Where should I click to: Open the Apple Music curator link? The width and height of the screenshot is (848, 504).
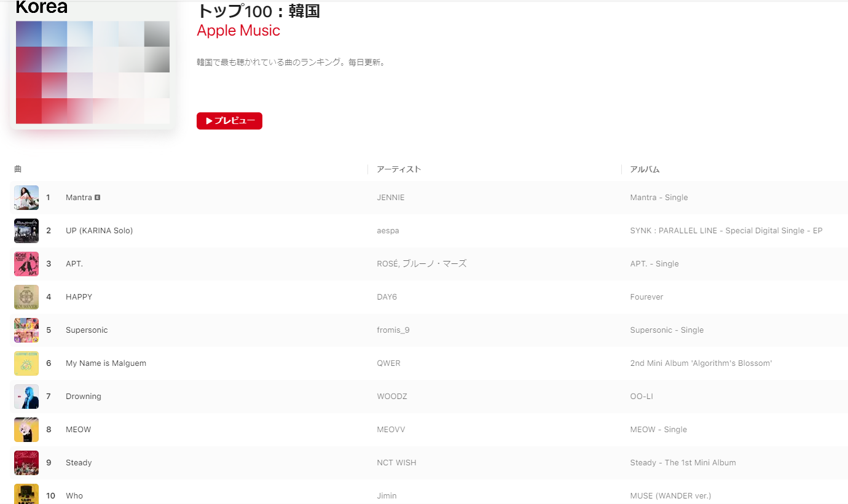[x=238, y=31]
